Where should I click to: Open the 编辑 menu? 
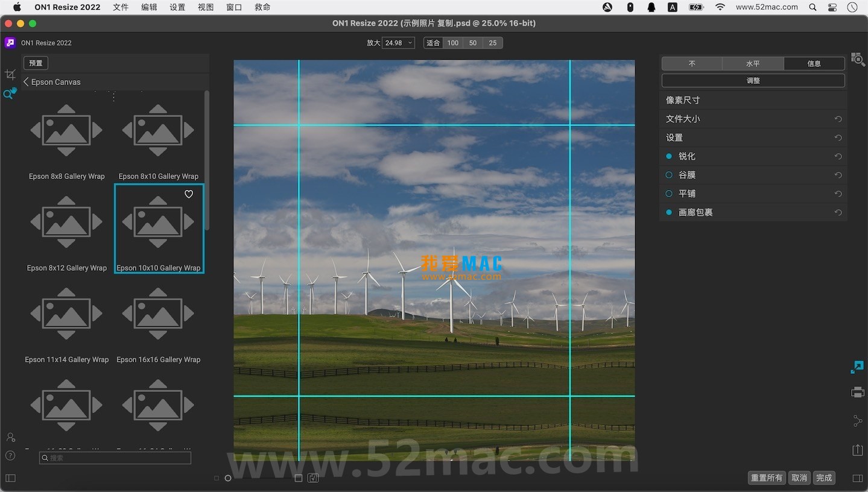[149, 7]
